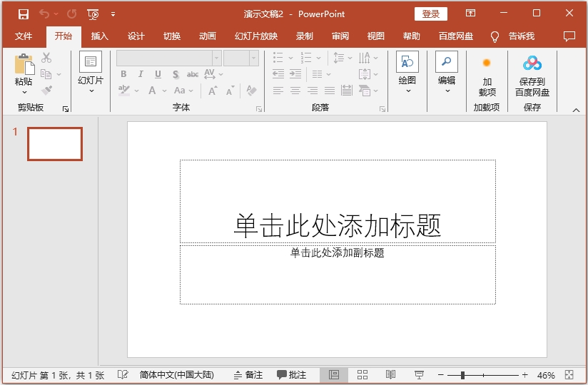This screenshot has width=588, height=385.
Task: Click the 登录 sign-in button
Action: (430, 14)
